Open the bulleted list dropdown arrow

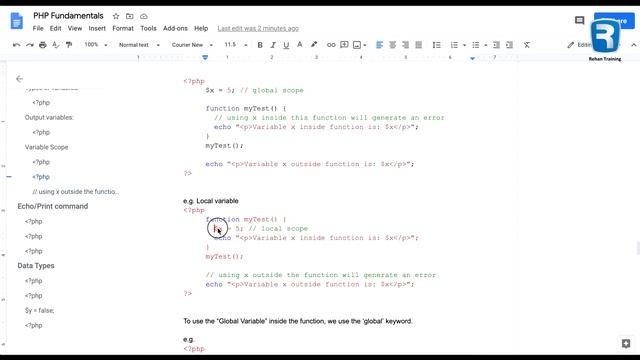pos(486,45)
